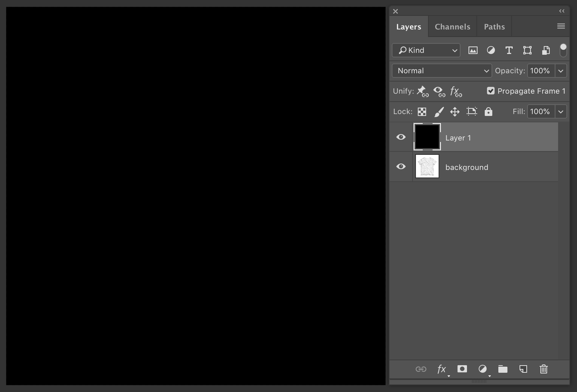The height and width of the screenshot is (392, 577).
Task: Delete the selected layer
Action: point(543,369)
